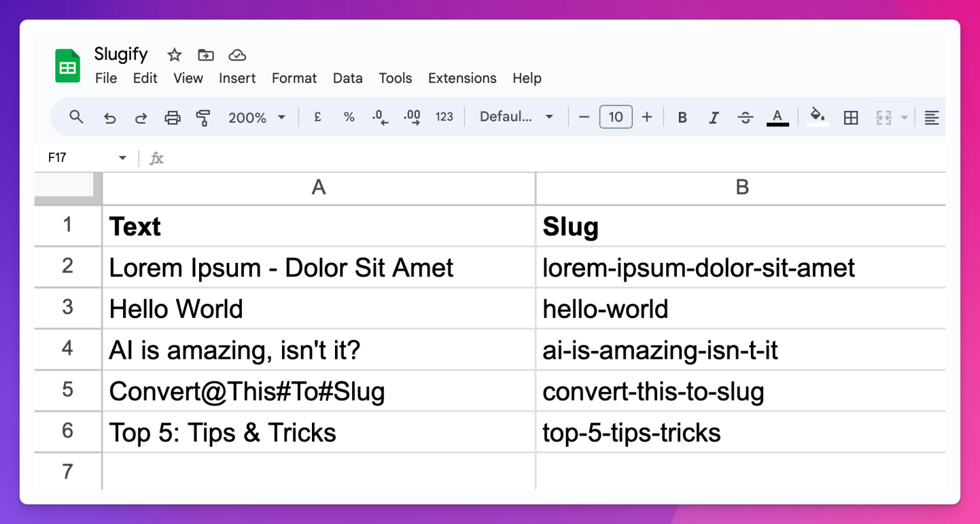Open the zoom level dropdown
980x524 pixels.
257,117
